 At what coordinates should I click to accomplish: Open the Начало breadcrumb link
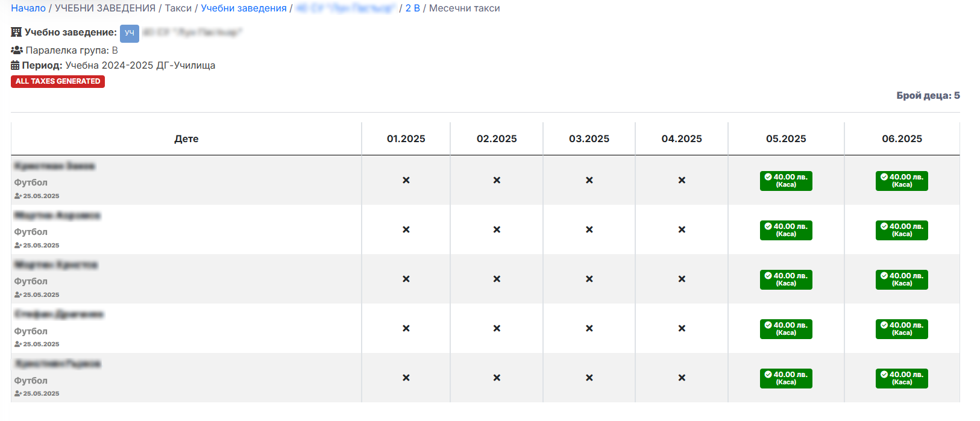click(28, 8)
